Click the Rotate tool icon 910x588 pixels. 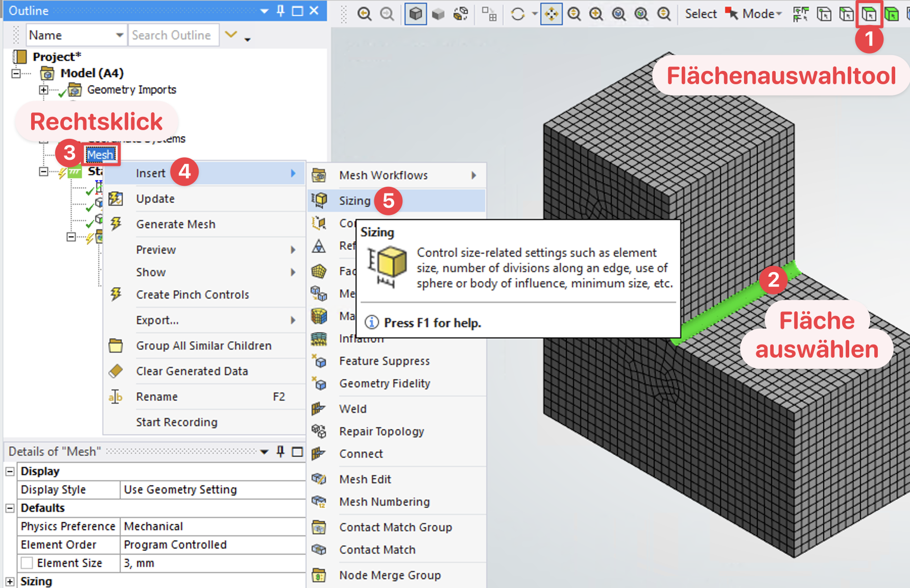tap(518, 14)
